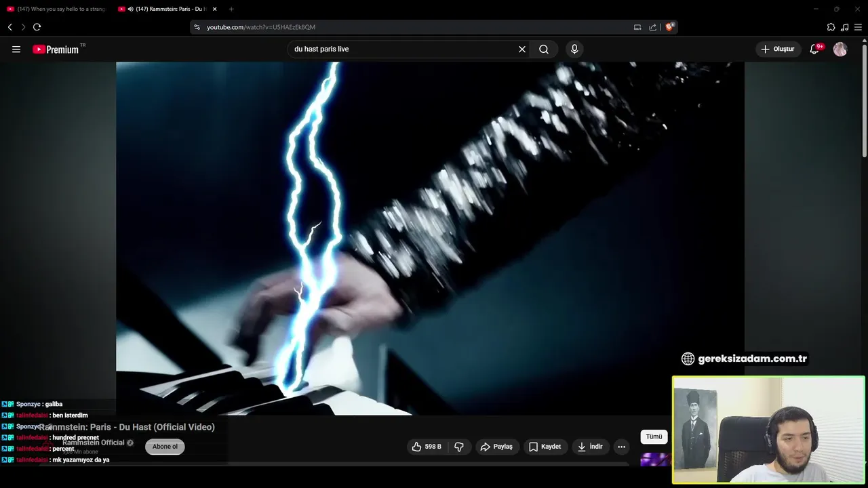868x488 pixels.
Task: Open a new browser tab with plus
Action: click(x=231, y=9)
